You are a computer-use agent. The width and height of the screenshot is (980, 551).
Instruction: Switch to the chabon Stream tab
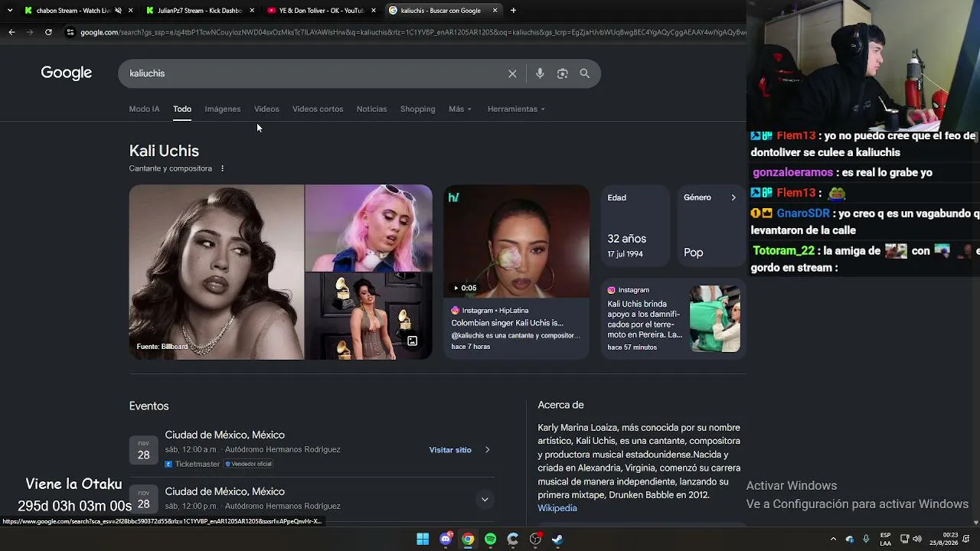pyautogui.click(x=69, y=11)
